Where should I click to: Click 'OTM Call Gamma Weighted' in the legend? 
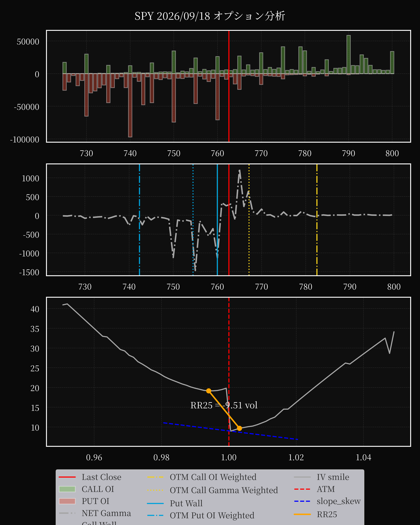click(224, 490)
